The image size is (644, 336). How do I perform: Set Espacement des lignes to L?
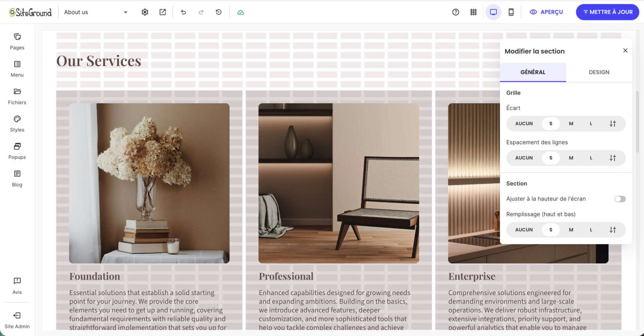pos(591,158)
